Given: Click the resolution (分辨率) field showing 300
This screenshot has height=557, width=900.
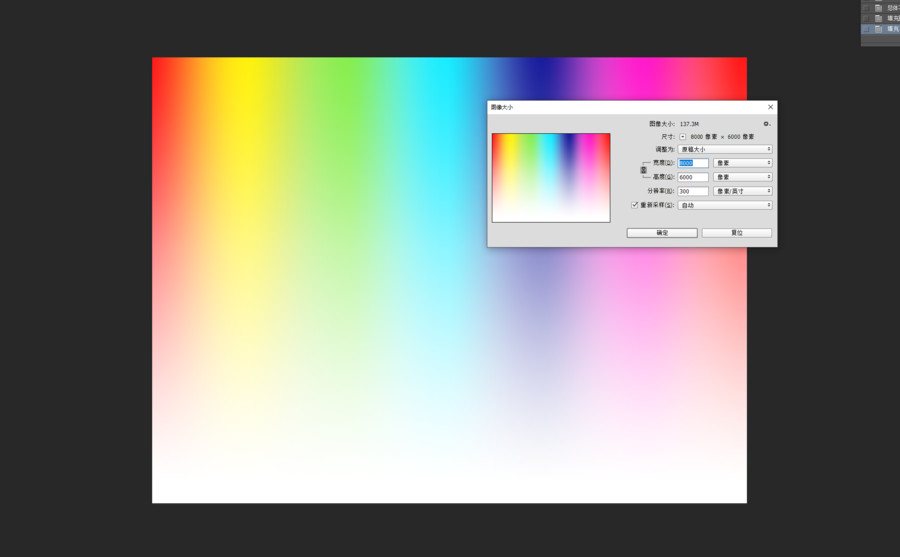Looking at the screenshot, I should 693,191.
